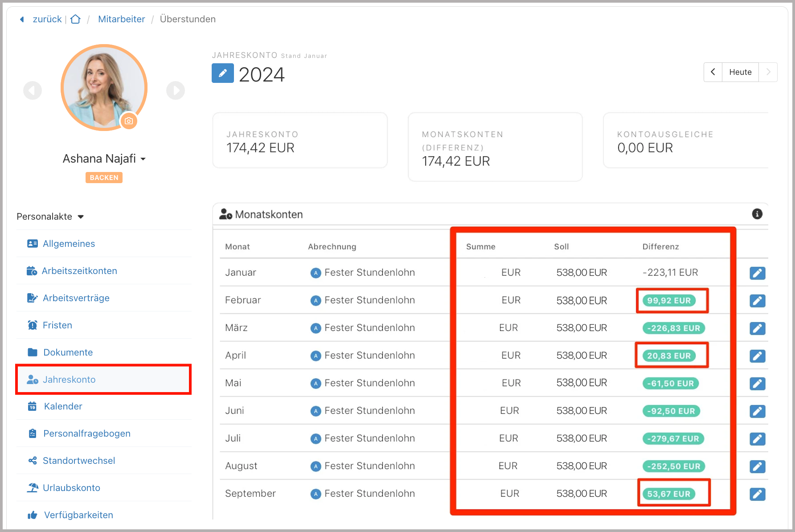Edit the April monthly account entry
Viewport: 795px width, 532px height.
[x=757, y=356]
